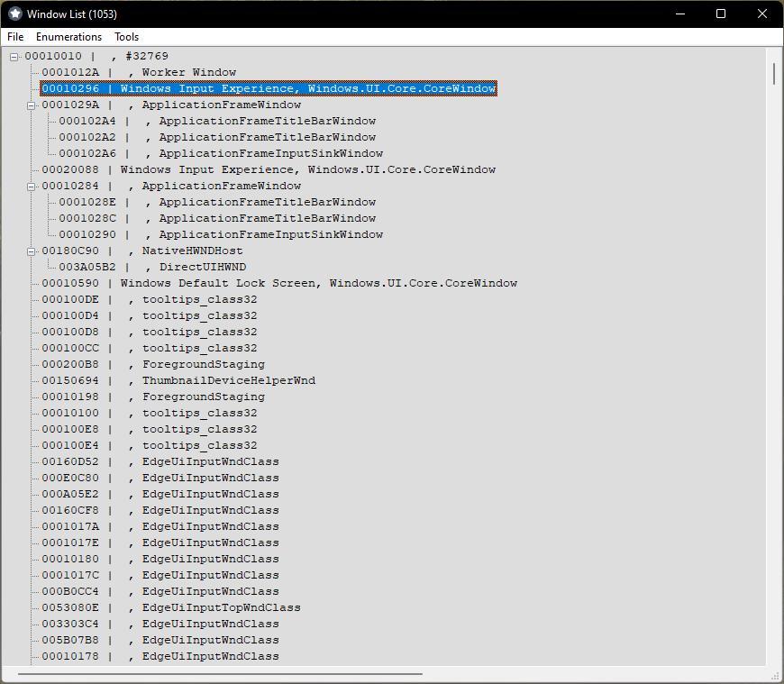This screenshot has width=784, height=684.
Task: Collapse the root 00010010 #32769 node
Action: click(14, 57)
